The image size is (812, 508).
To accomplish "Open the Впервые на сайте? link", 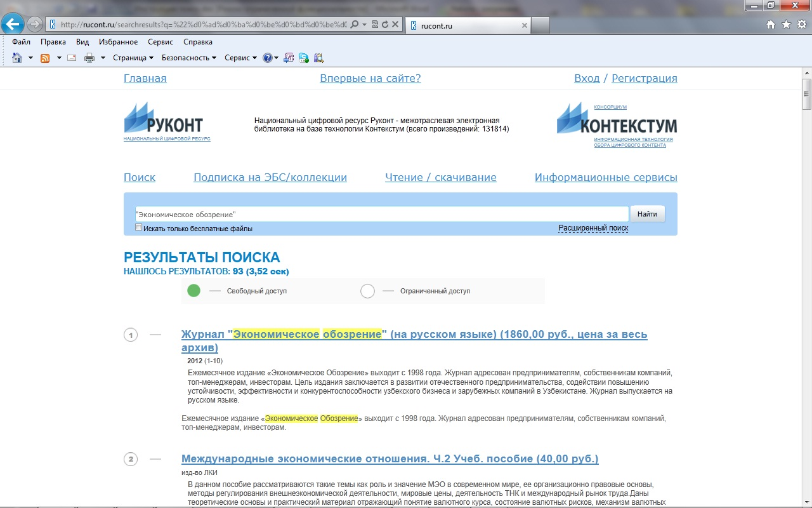I will pyautogui.click(x=370, y=78).
